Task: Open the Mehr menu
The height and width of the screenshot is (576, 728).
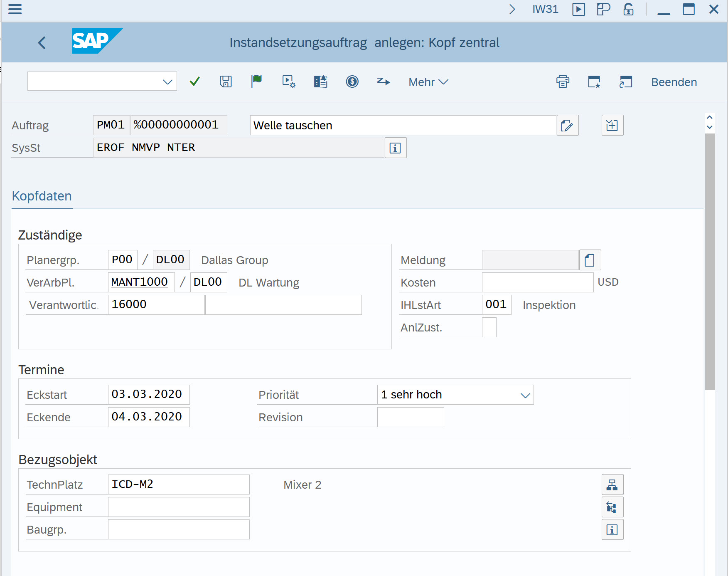Action: click(x=428, y=82)
